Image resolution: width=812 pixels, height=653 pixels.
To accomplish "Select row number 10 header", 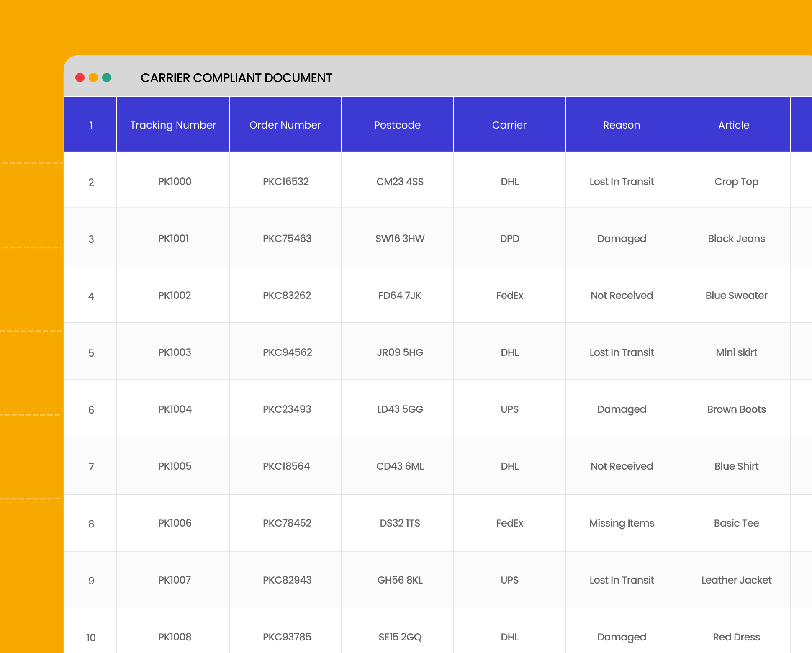I will pos(91,638).
